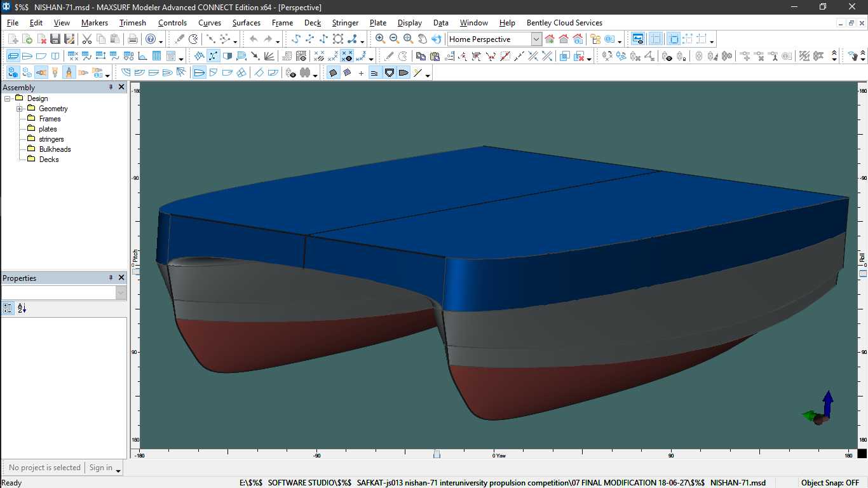Image resolution: width=868 pixels, height=488 pixels.
Task: Collapse the Design tree node
Action: [x=8, y=98]
